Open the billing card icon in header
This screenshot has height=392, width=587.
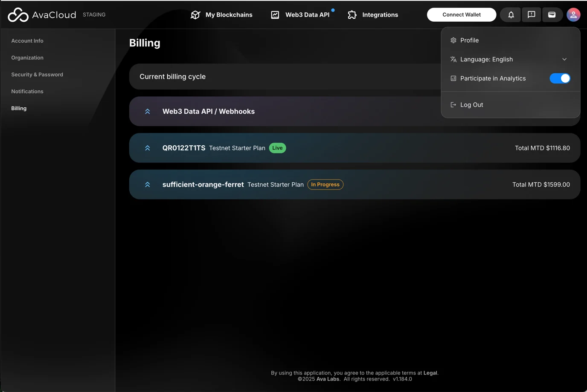tap(552, 15)
